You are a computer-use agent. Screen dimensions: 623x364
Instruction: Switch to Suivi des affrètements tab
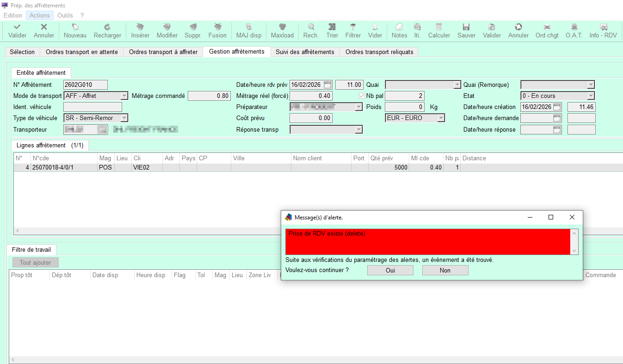[305, 52]
